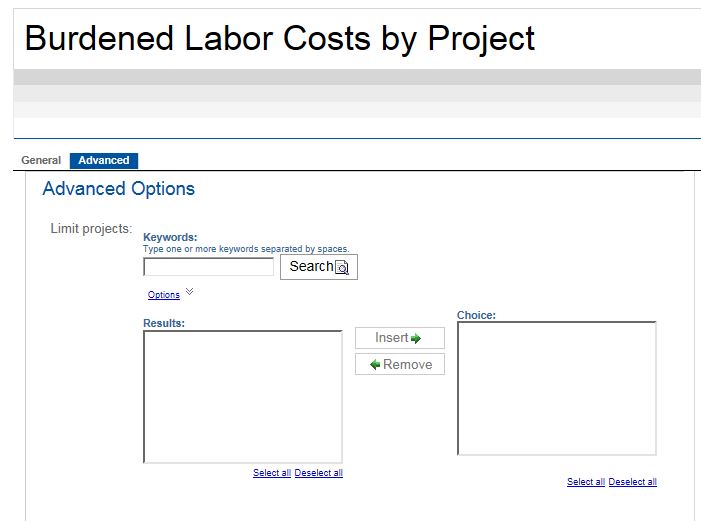Click the Advanced Options heading
This screenshot has height=521, width=701.
click(119, 189)
